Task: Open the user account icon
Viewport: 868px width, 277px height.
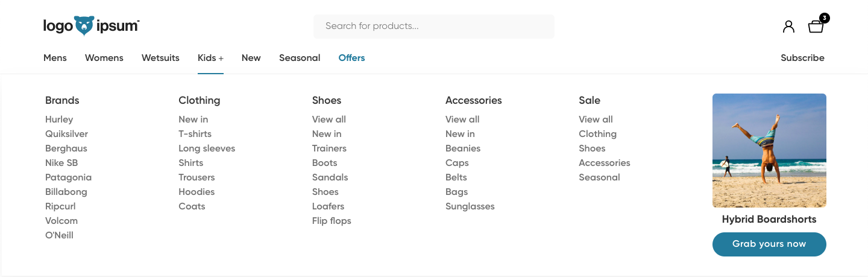Action: [788, 27]
